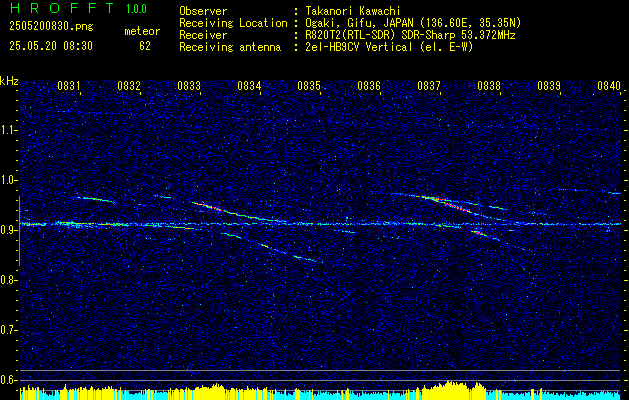Click the Observer field label
Screen dimensions: 629x400
point(203,11)
